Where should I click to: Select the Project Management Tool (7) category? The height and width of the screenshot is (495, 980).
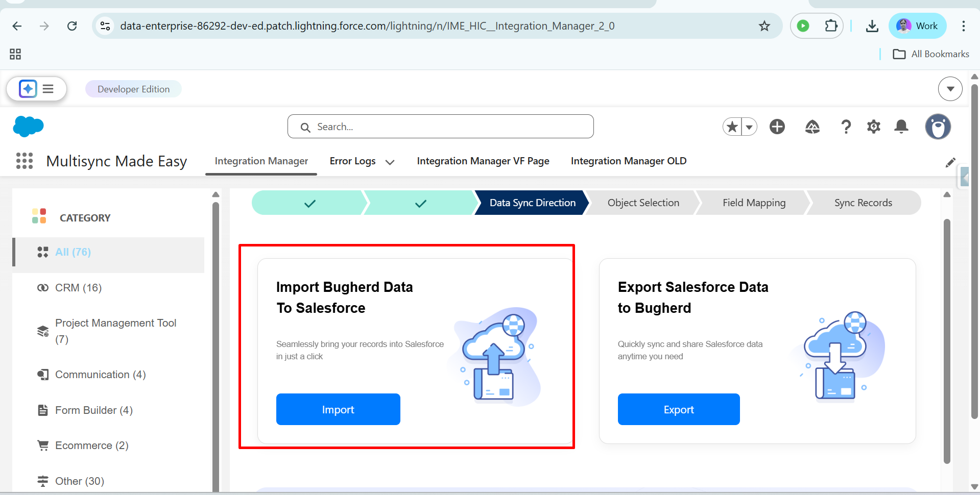tap(108, 331)
